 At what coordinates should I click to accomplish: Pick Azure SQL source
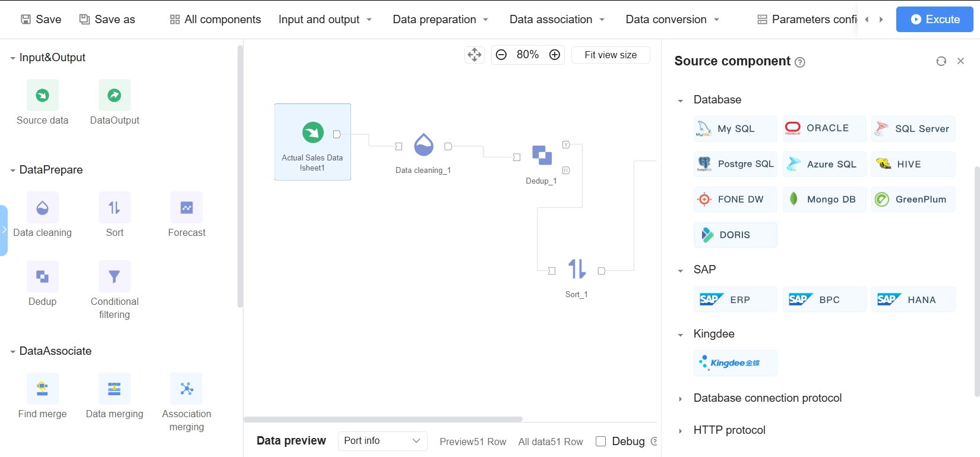(824, 164)
